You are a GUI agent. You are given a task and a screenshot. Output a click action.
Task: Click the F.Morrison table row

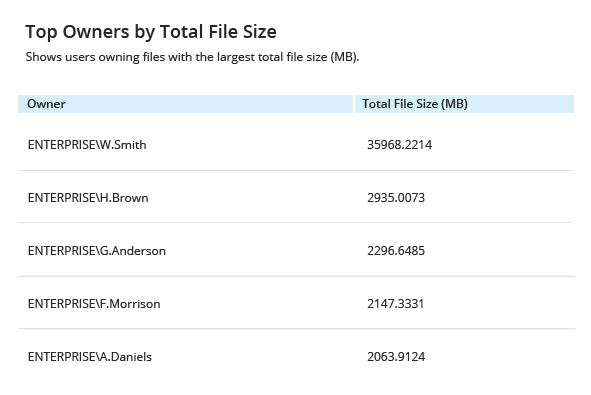[x=296, y=303]
